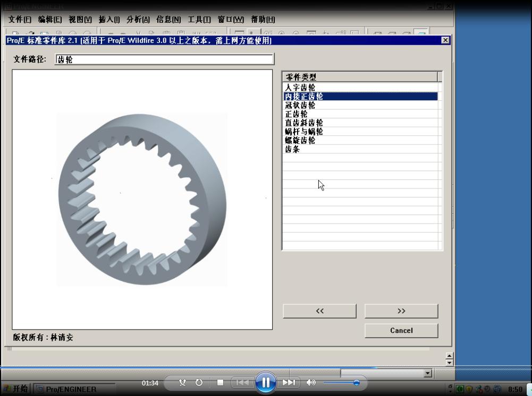Open the 窗口(W) menu
The image size is (532, 396).
pos(231,19)
